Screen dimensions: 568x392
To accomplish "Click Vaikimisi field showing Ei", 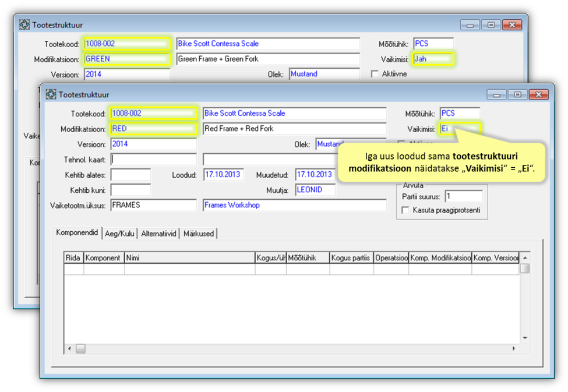I will coord(460,129).
